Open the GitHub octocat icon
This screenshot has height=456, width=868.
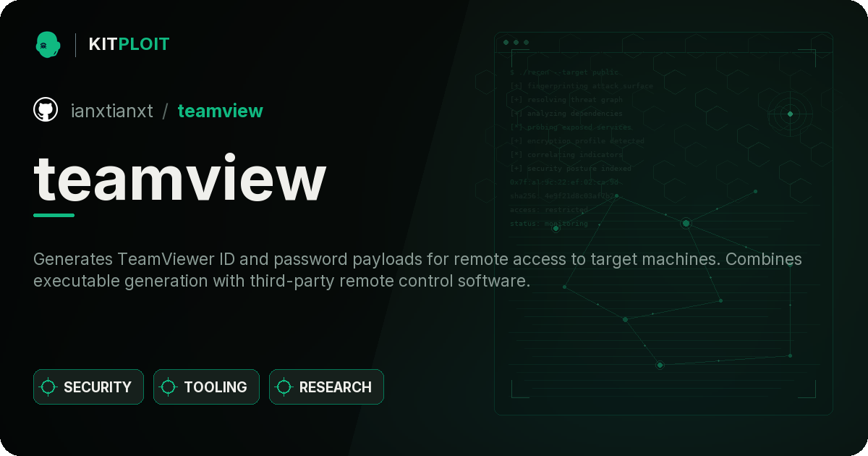pyautogui.click(x=46, y=110)
